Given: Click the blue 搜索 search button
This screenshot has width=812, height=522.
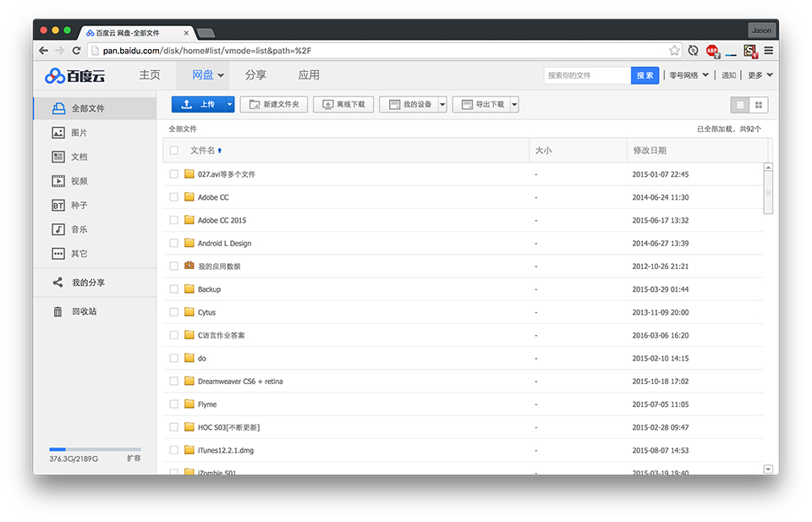Looking at the screenshot, I should [x=645, y=75].
